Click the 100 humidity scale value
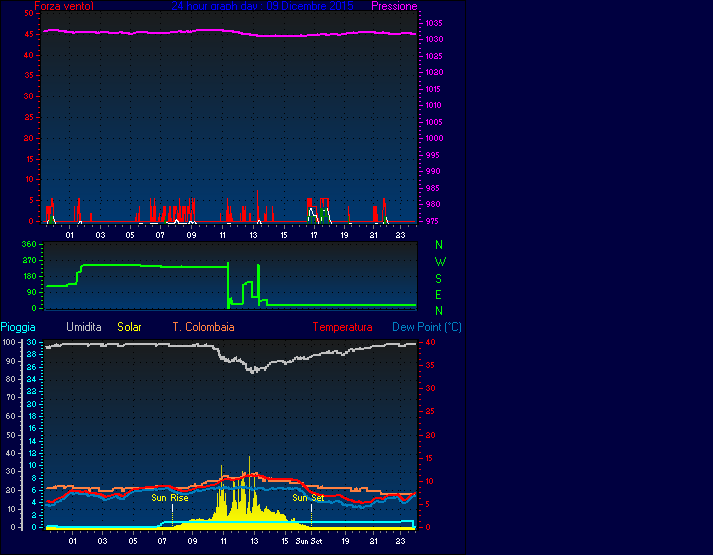 click(9, 342)
